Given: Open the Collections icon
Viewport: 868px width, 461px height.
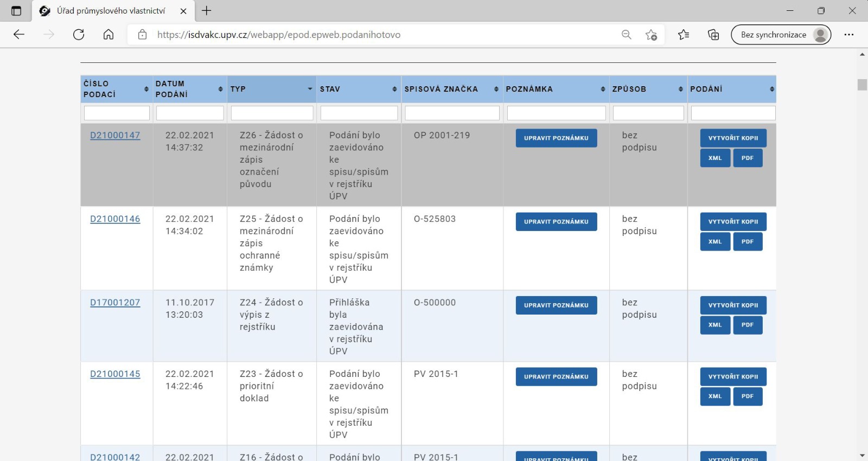Looking at the screenshot, I should [713, 35].
